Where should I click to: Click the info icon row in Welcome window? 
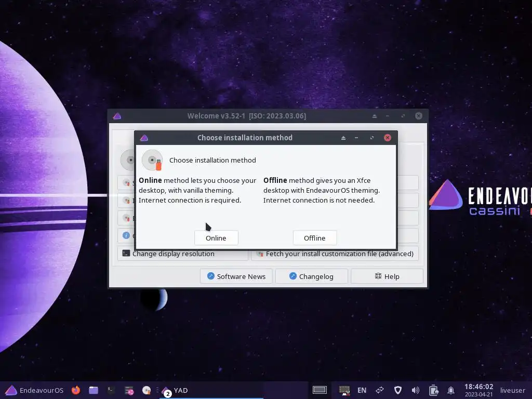[126, 235]
